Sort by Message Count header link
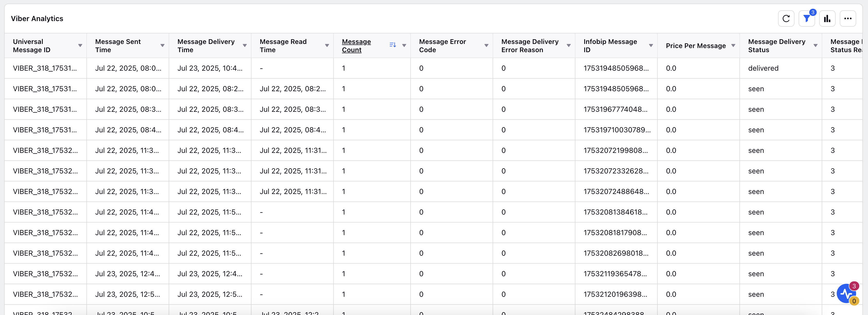Image resolution: width=868 pixels, height=315 pixels. tap(356, 45)
